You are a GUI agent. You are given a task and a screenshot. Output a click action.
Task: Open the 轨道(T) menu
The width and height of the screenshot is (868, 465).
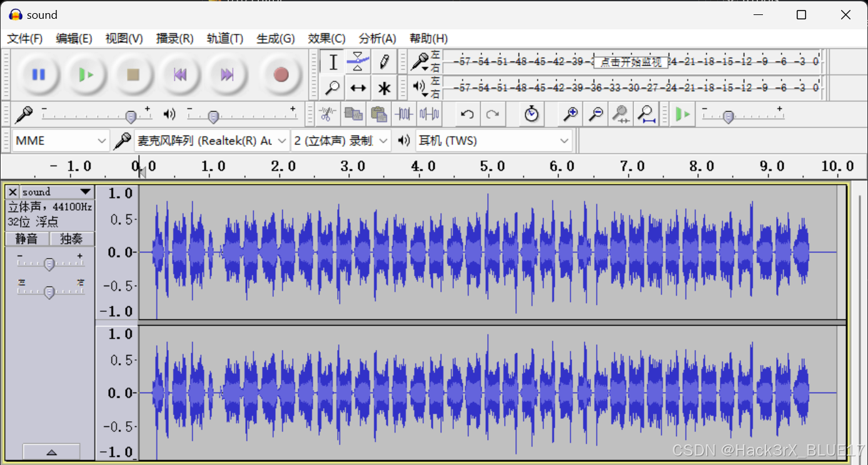[x=225, y=39]
